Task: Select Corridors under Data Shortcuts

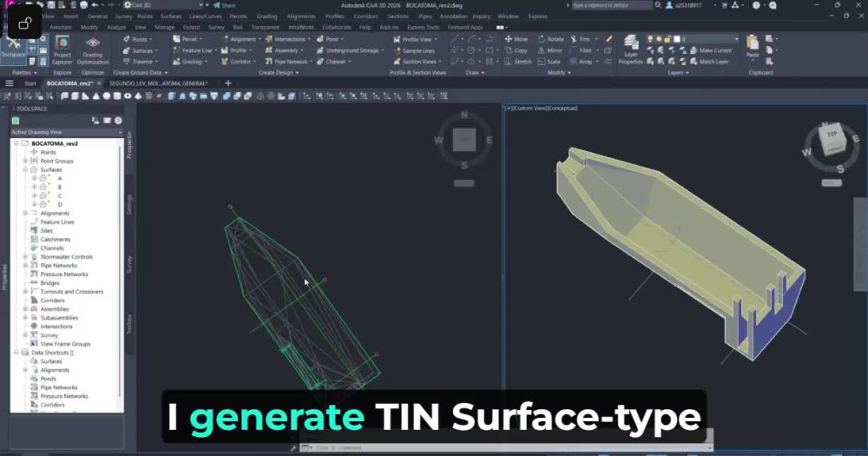Action: (52, 405)
